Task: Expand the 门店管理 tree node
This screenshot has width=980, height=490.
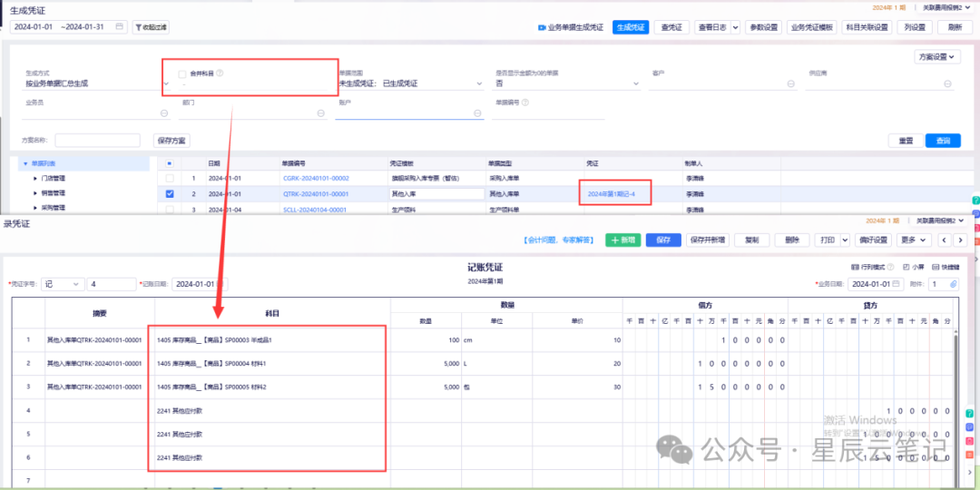Action: click(x=35, y=178)
